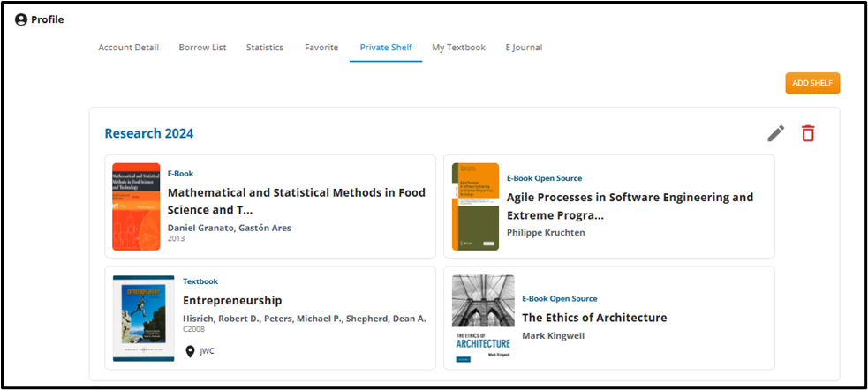The height and width of the screenshot is (390, 868).
Task: Click The Ethics of Architecture cover image
Action: coord(483,318)
